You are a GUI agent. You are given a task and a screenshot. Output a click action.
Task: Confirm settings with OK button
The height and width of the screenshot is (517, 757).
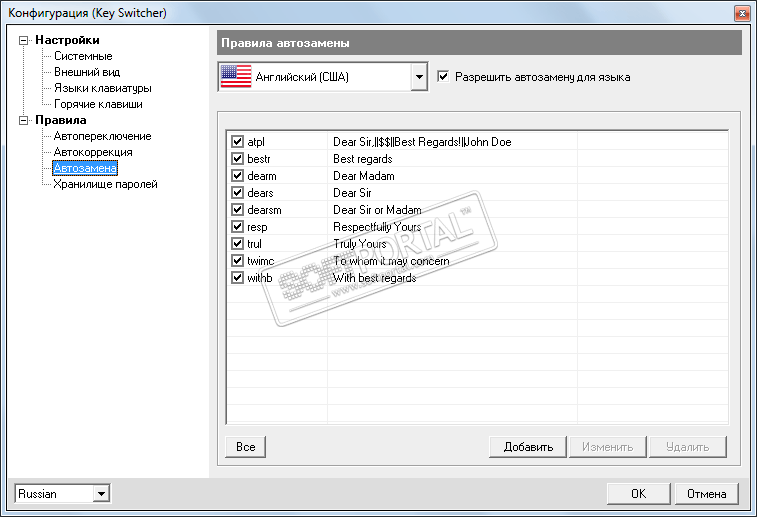638,493
